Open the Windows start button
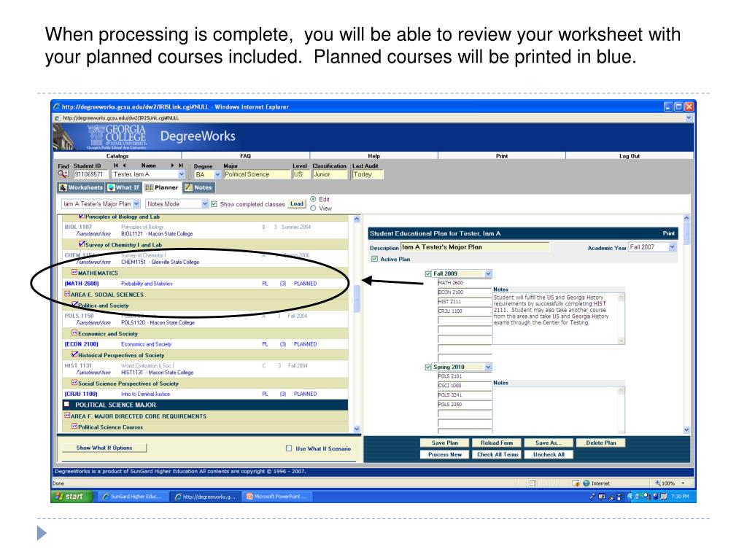 click(x=72, y=496)
